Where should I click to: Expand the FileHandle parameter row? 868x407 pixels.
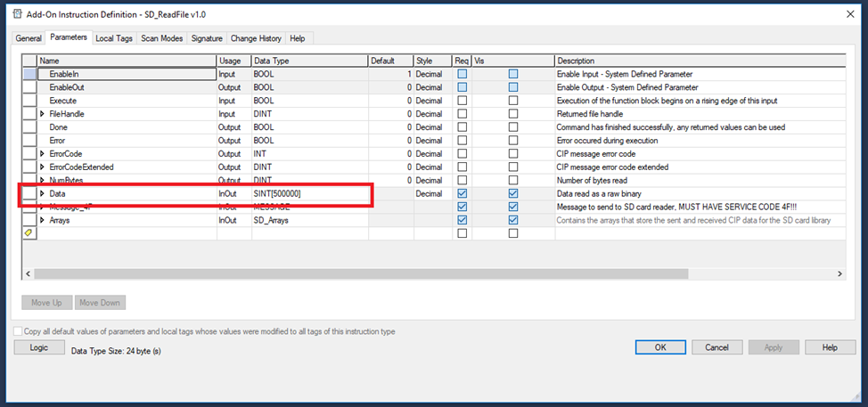point(42,114)
